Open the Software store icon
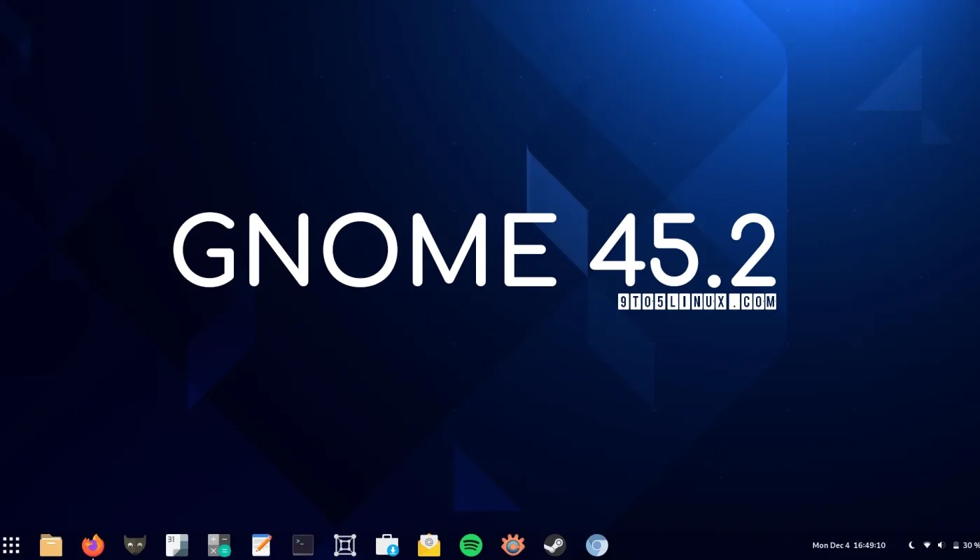Image resolution: width=980 pixels, height=560 pixels. tap(387, 545)
